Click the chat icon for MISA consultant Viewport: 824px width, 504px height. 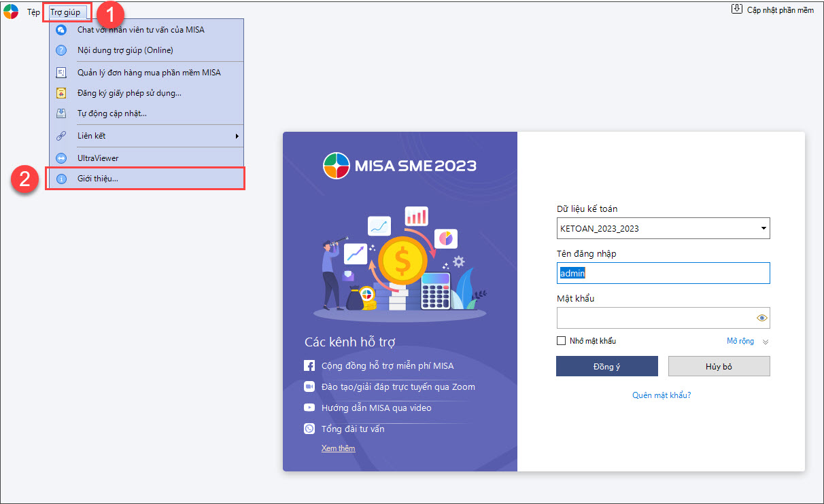click(61, 30)
